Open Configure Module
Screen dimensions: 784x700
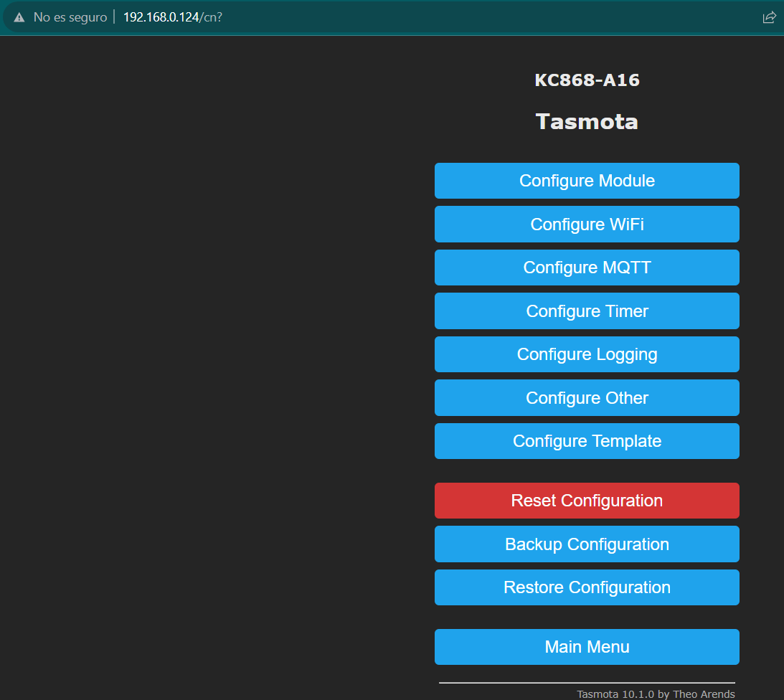point(587,181)
